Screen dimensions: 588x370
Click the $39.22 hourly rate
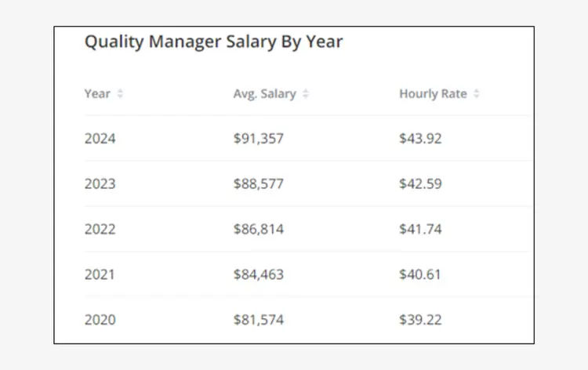420,320
